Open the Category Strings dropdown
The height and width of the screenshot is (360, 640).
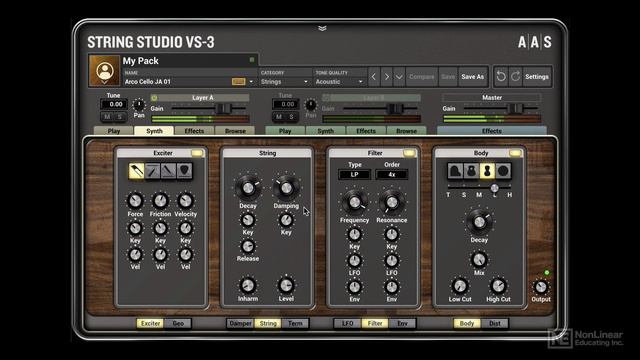point(284,82)
